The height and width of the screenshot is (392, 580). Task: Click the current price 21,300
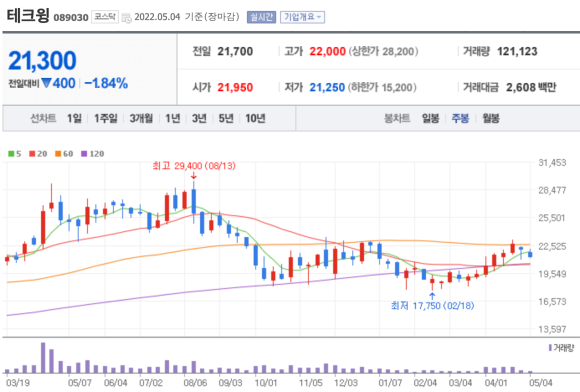42,61
